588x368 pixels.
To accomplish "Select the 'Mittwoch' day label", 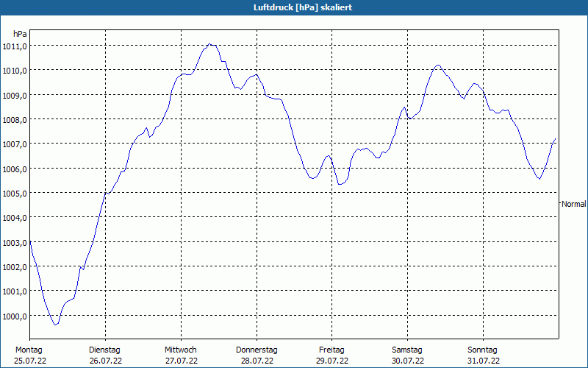I will tap(180, 350).
